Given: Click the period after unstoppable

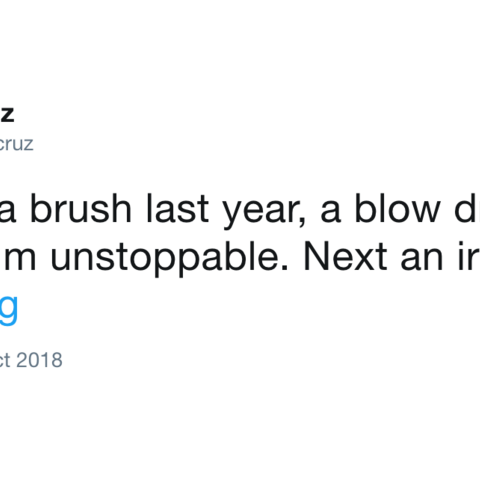Looking at the screenshot, I should [285, 267].
